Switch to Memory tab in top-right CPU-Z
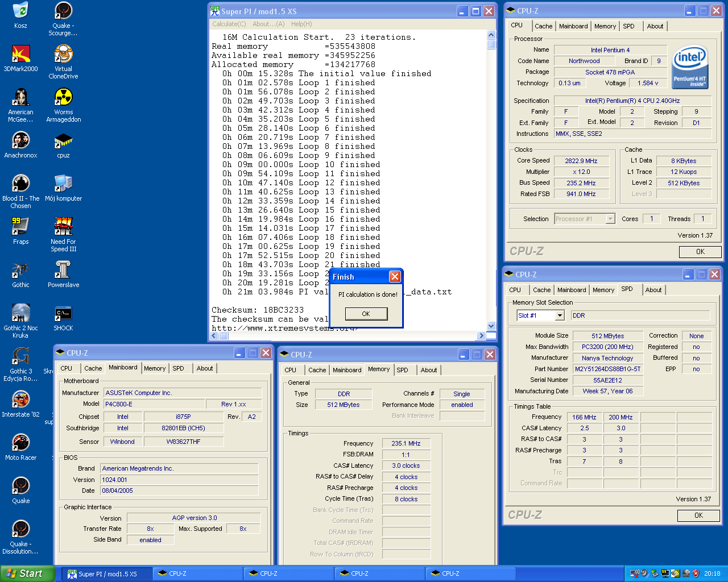 click(605, 26)
